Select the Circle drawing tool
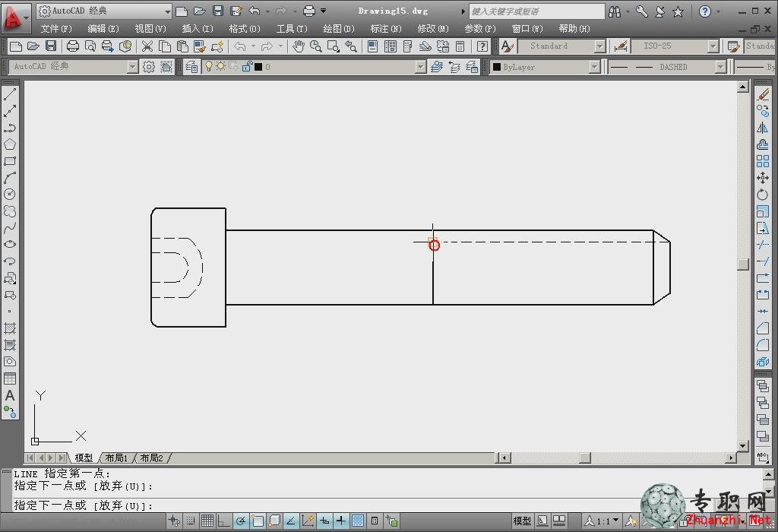This screenshot has height=532, width=778. click(x=10, y=194)
